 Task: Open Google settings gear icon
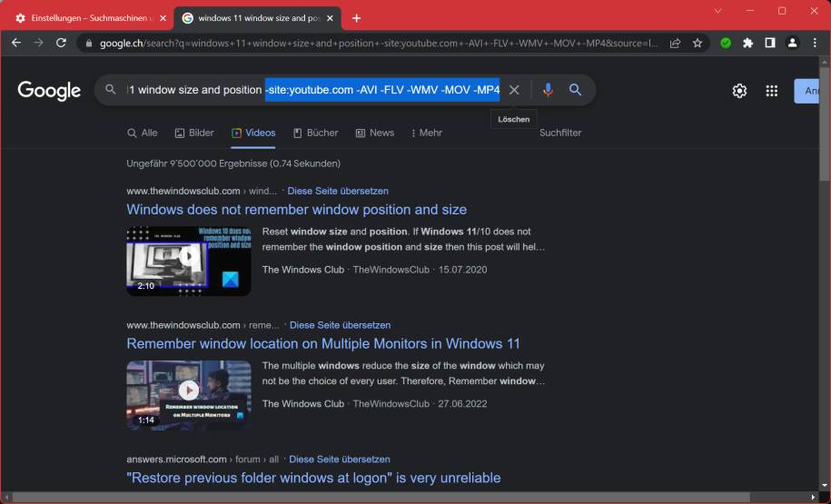pyautogui.click(x=740, y=91)
